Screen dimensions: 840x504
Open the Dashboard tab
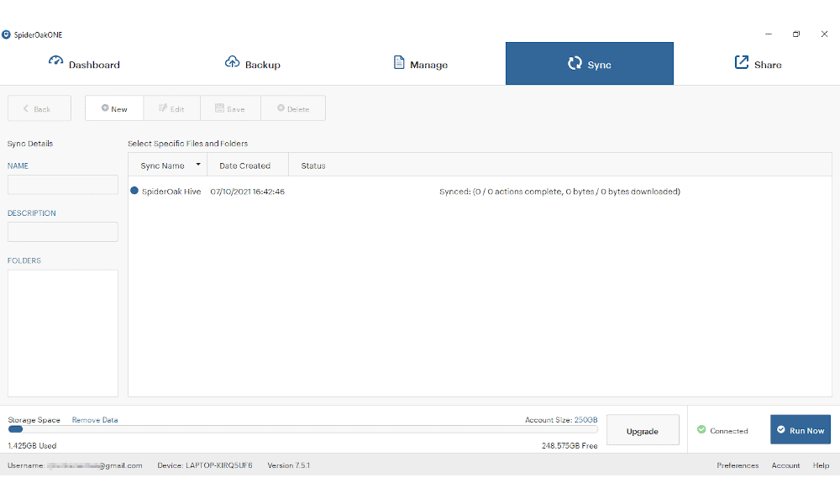coord(84,64)
